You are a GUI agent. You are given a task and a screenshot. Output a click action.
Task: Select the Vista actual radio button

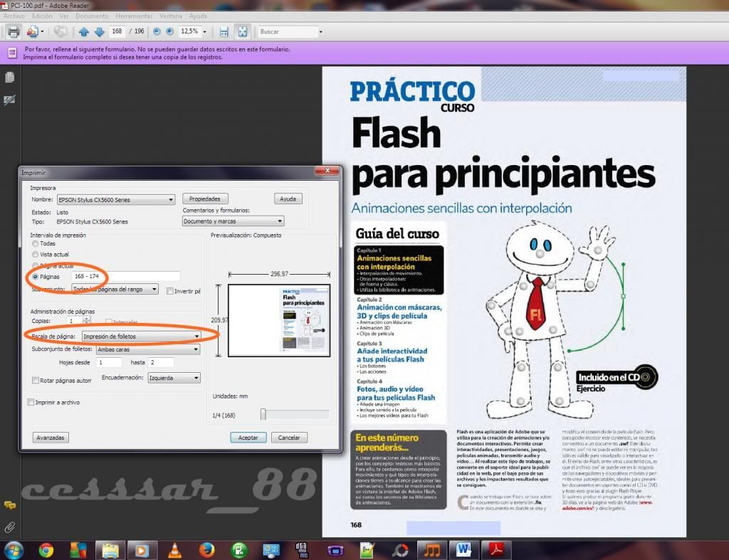tap(36, 254)
